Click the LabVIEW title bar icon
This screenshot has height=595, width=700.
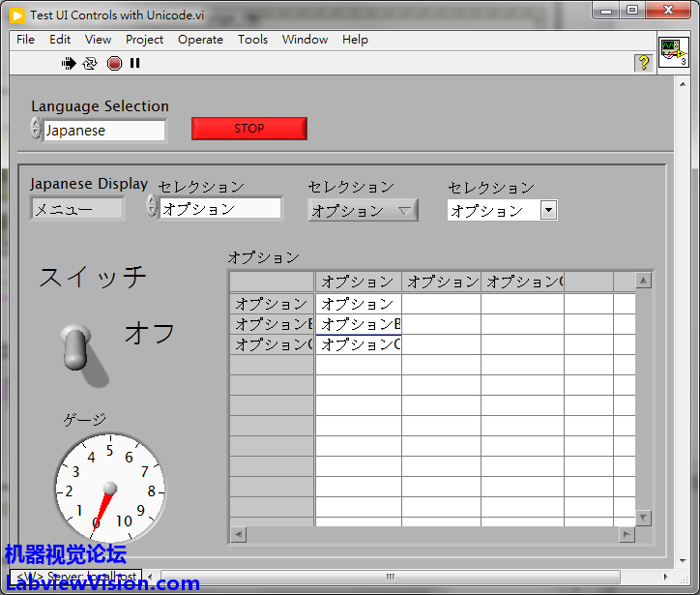tap(17, 15)
